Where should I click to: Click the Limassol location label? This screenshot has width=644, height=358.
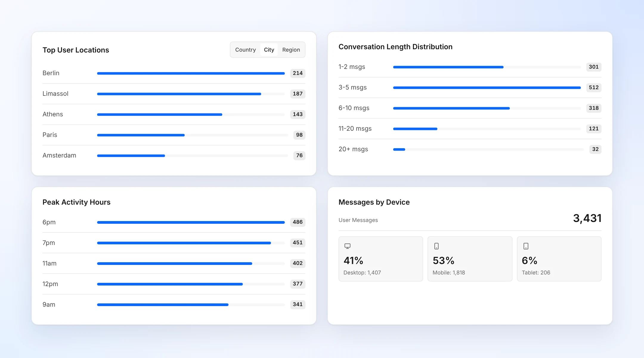55,94
